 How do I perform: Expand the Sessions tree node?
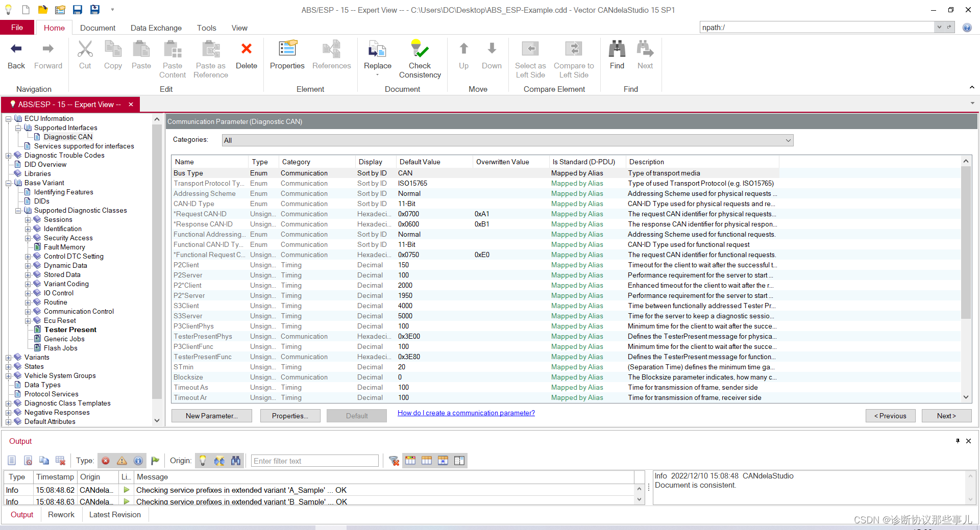click(x=28, y=220)
